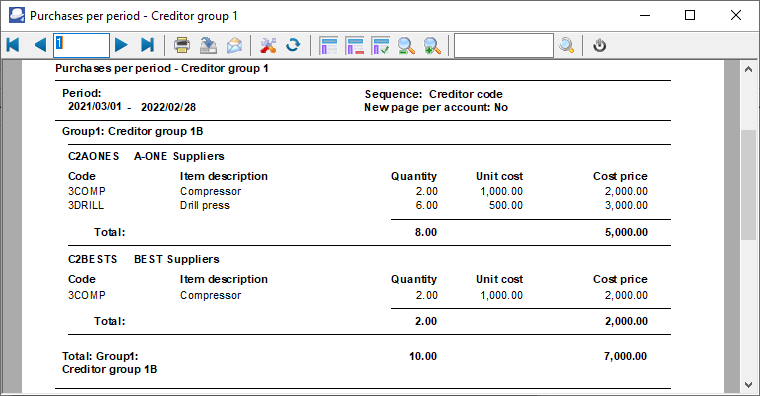Image resolution: width=760 pixels, height=396 pixels.
Task: Click the scrollbar up arrow
Action: pos(748,69)
